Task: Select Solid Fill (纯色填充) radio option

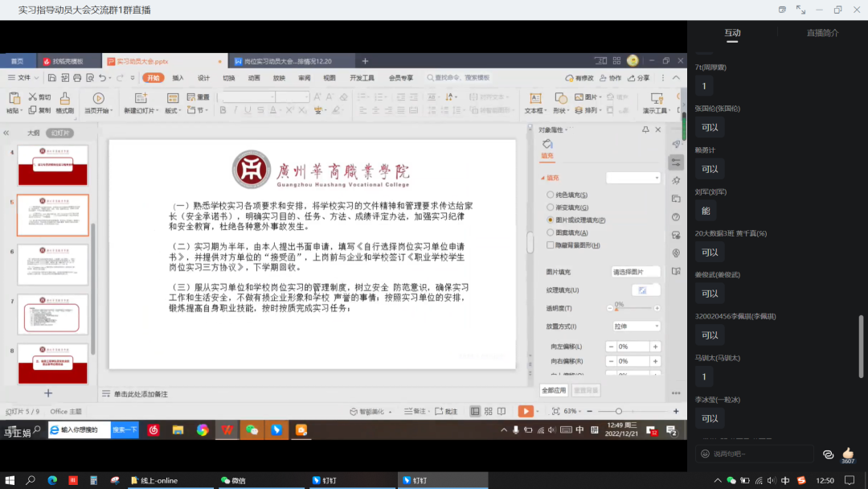Action: tap(551, 195)
